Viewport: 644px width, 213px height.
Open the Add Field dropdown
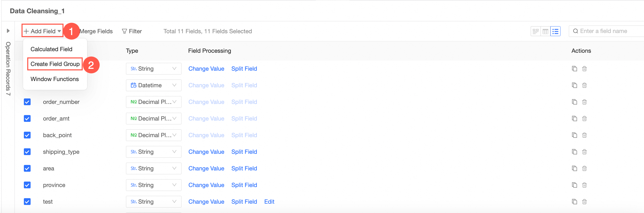pos(43,31)
